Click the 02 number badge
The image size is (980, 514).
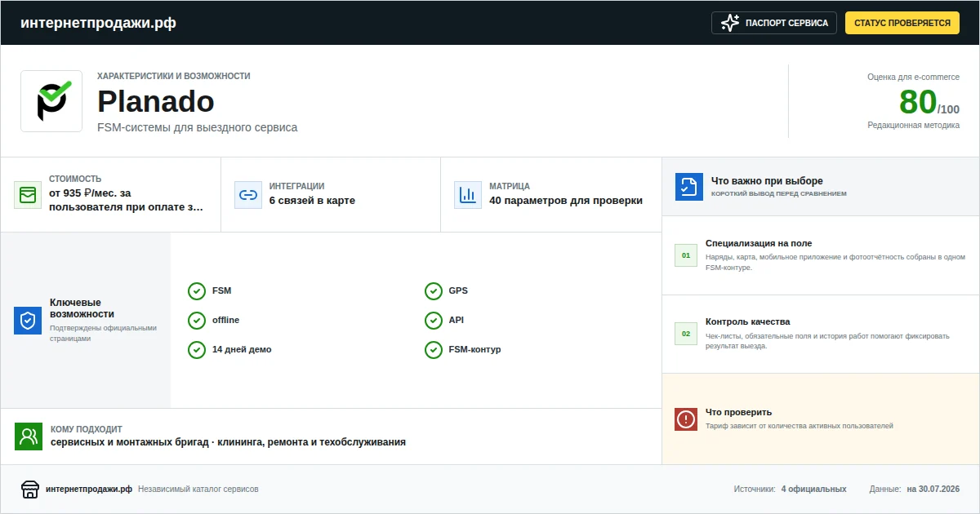(686, 334)
